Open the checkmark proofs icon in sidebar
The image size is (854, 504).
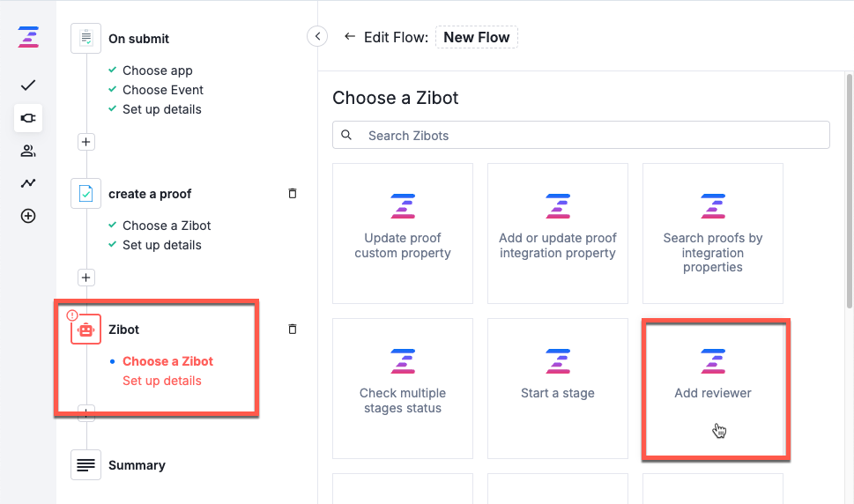(28, 85)
